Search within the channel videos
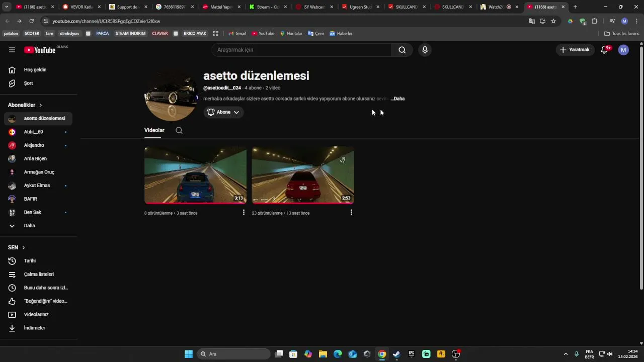 179,130
